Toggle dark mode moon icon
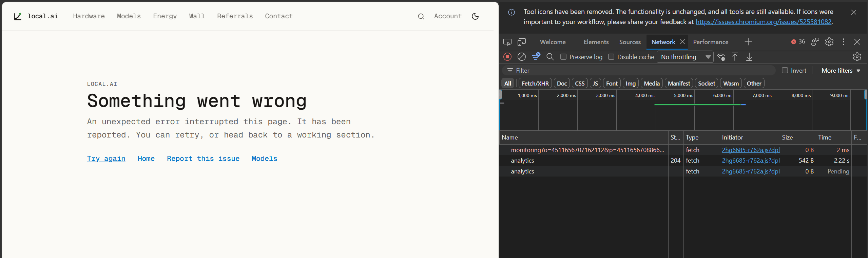 pos(475,16)
